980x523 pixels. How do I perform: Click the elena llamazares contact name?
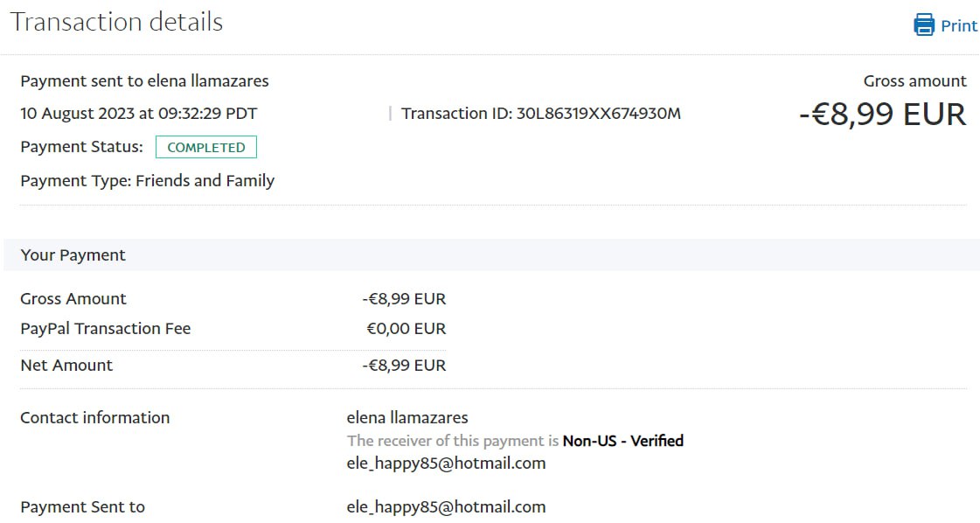pos(407,417)
